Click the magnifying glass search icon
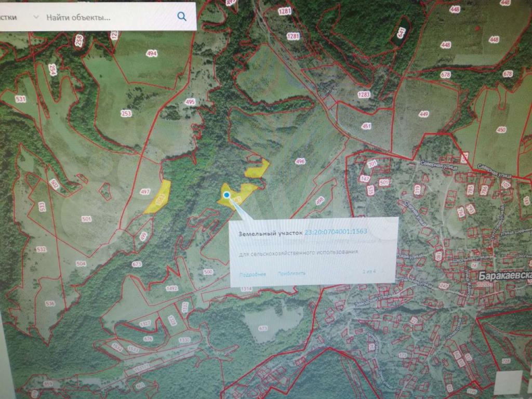Screen dimensions: 532x399 tap(181, 17)
